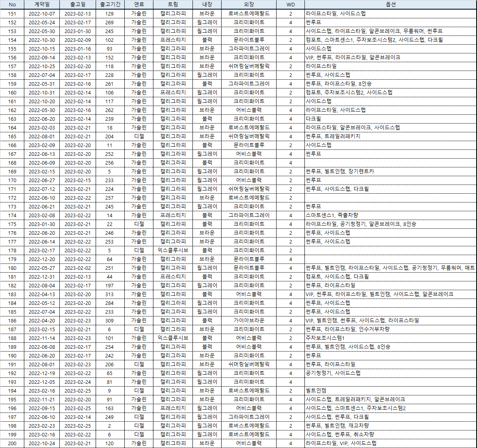477x448 pixels.
Task: Select the 주차보조시스템1 options cell
Action: 391,338
